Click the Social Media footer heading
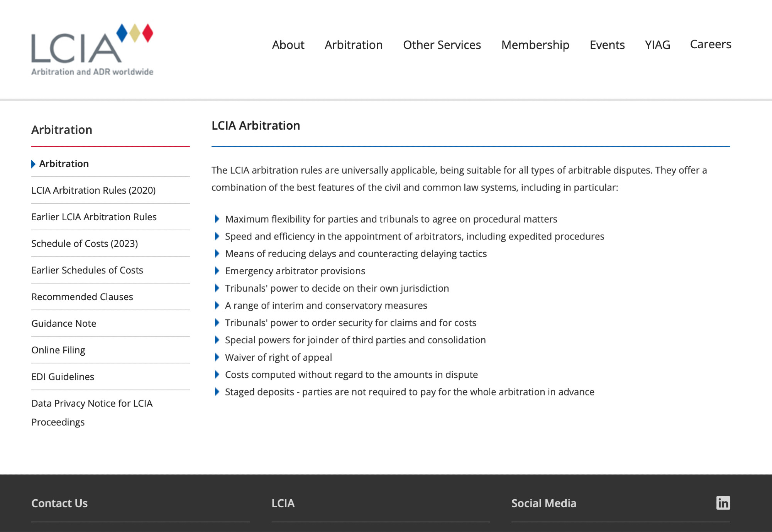The height and width of the screenshot is (532, 772). [x=543, y=503]
